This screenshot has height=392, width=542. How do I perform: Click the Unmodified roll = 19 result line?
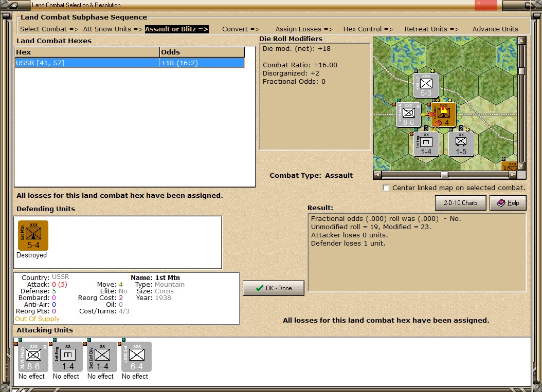pyautogui.click(x=371, y=227)
